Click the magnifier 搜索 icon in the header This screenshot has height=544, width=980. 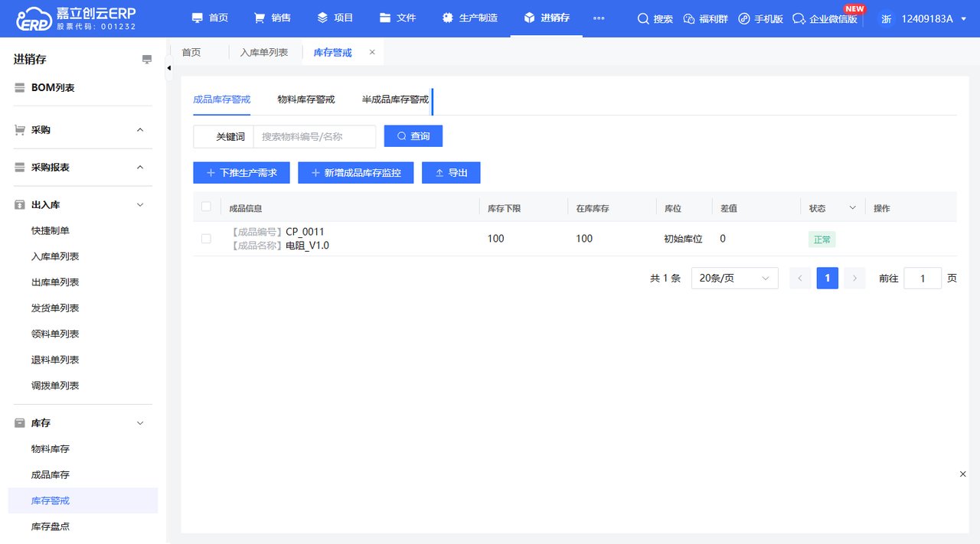pos(643,18)
